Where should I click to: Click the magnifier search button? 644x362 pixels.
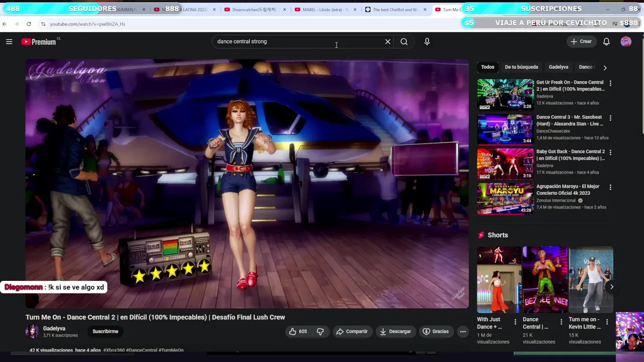point(404,42)
